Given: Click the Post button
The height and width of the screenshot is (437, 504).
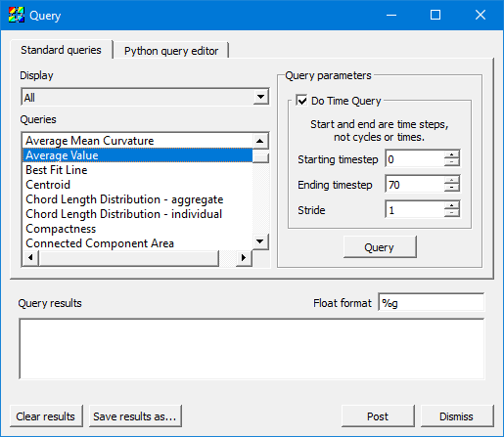Looking at the screenshot, I should click(378, 416).
